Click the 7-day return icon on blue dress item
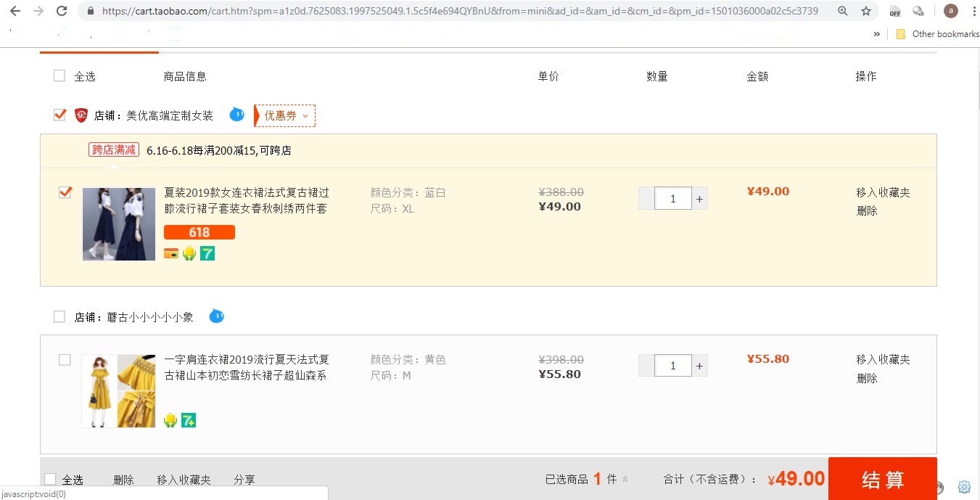 click(x=207, y=253)
